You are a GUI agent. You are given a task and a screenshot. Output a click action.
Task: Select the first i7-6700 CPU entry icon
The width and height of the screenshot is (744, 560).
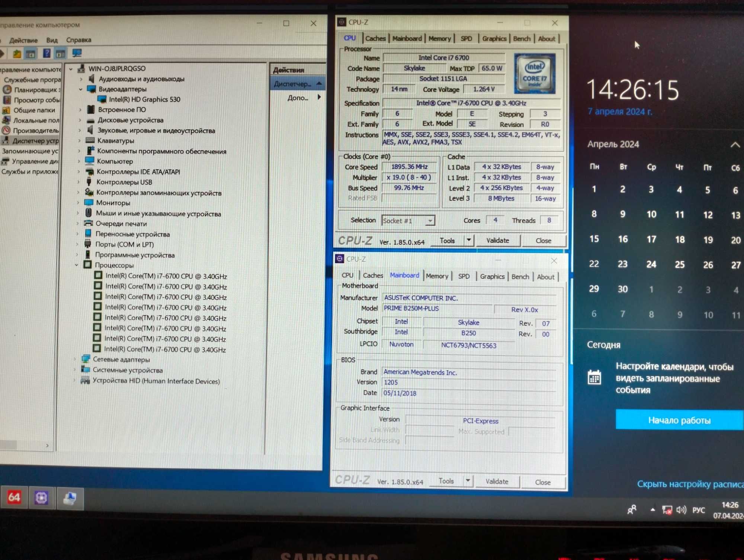(x=99, y=276)
